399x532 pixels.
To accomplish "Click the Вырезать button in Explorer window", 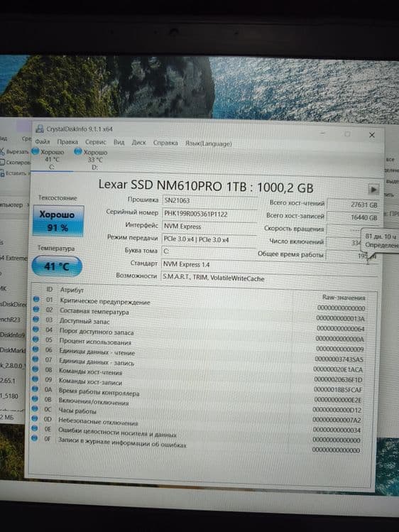I will pyautogui.click(x=15, y=152).
